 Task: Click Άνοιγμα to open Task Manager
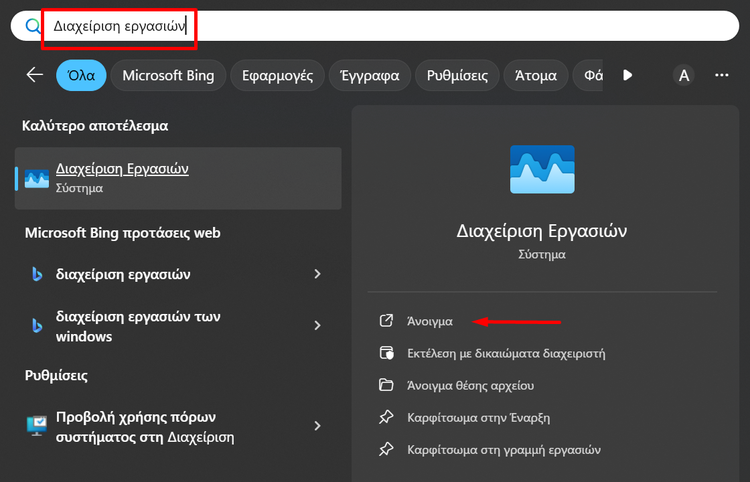[429, 321]
